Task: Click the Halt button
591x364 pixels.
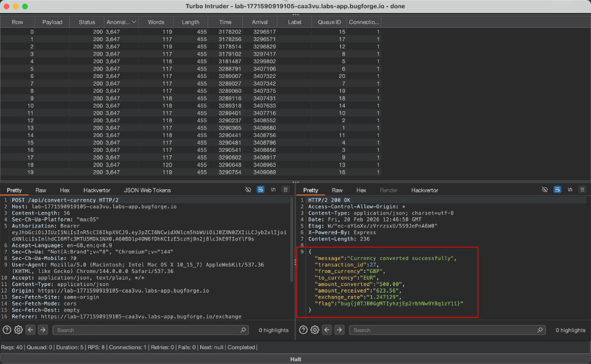Action: [295, 359]
